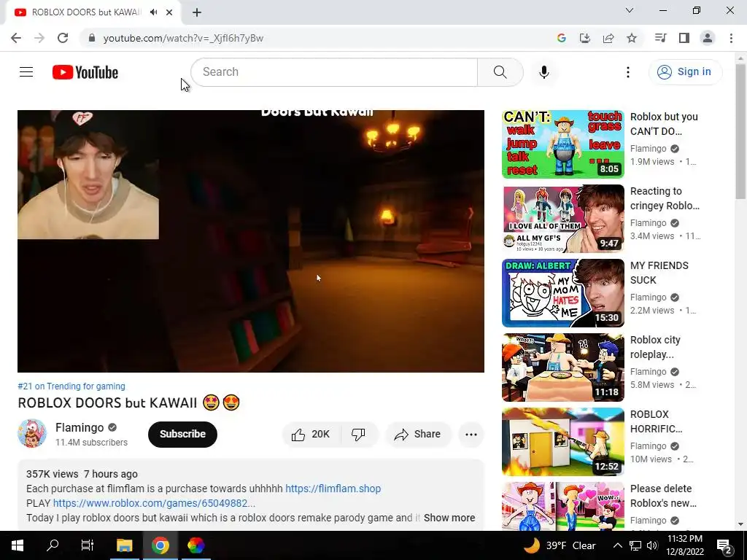Click 'ROBLOX HORRIFIC...' title text
The height and width of the screenshot is (560, 747).
656,421
